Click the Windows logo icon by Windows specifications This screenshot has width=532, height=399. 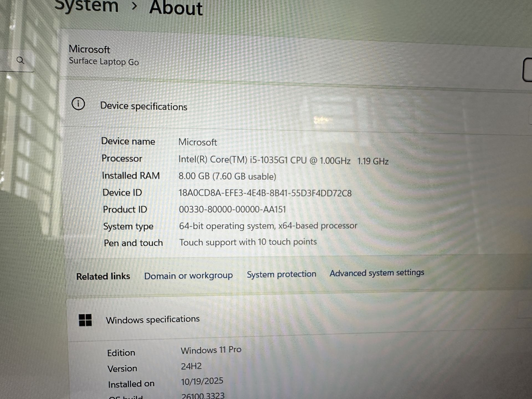pyautogui.click(x=85, y=320)
